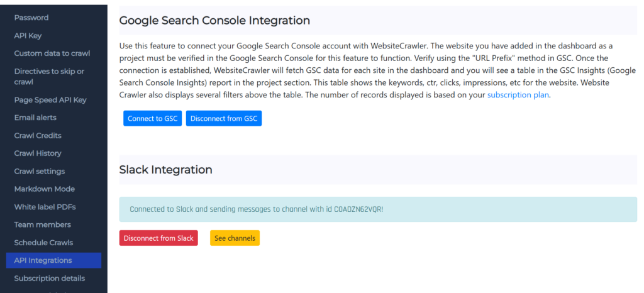
Task: Open Directives to skip or crawl
Action: coord(49,77)
